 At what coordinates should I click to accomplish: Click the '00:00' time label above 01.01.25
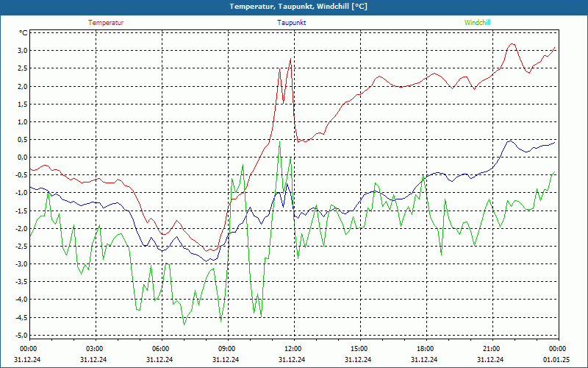point(558,349)
